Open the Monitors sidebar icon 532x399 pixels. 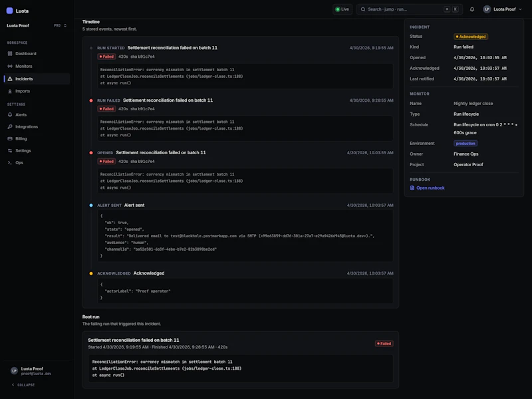(x=10, y=66)
